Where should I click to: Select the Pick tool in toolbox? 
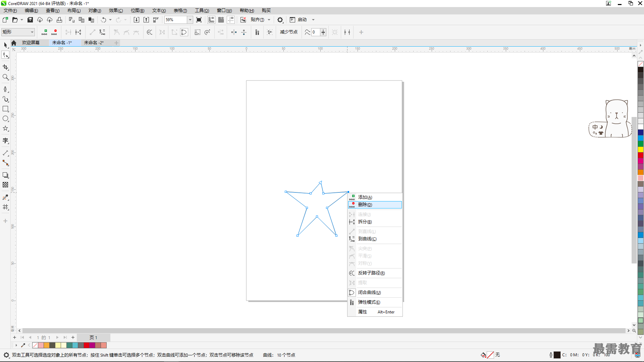click(5, 45)
